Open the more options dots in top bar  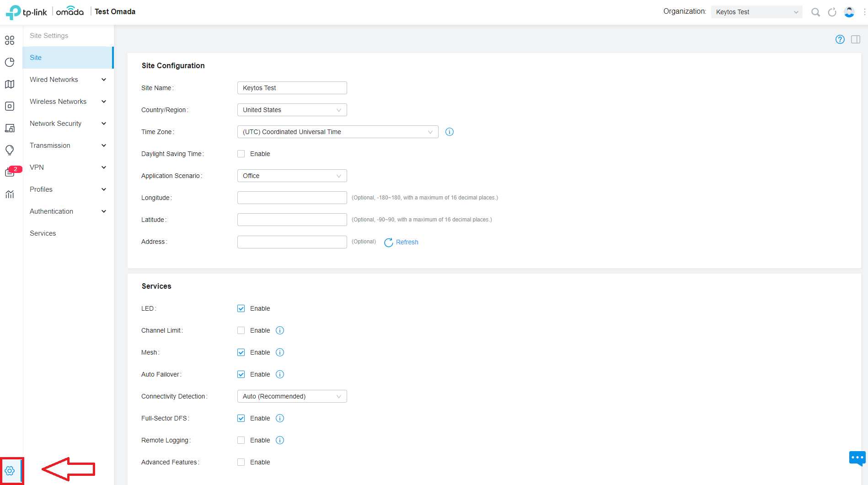tap(864, 12)
